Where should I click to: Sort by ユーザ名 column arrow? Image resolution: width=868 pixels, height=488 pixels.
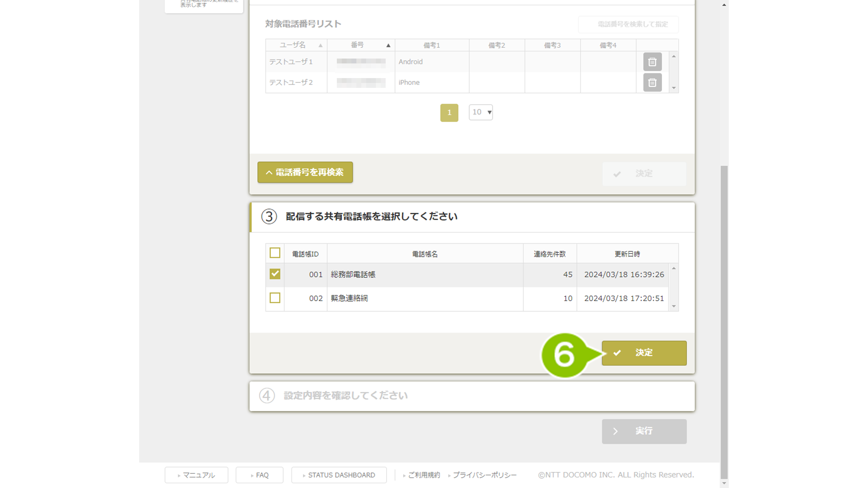click(320, 45)
